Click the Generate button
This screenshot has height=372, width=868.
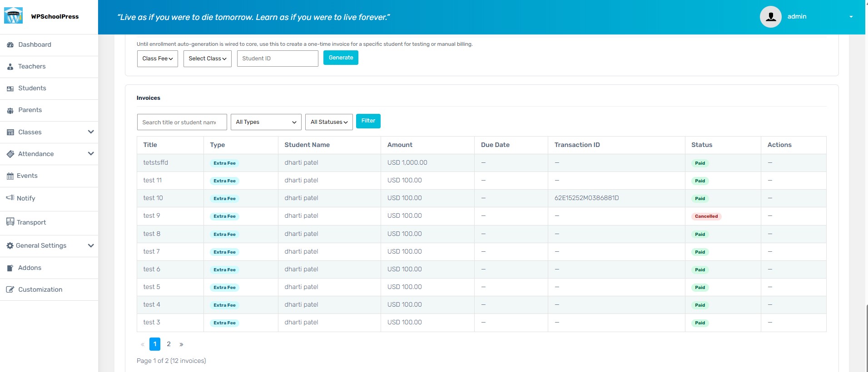341,58
